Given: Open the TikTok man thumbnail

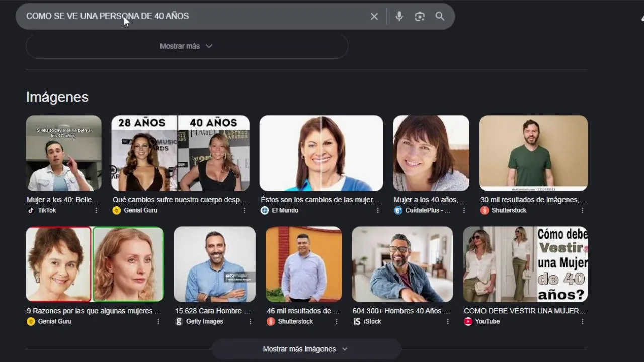Looking at the screenshot, I should 63,153.
